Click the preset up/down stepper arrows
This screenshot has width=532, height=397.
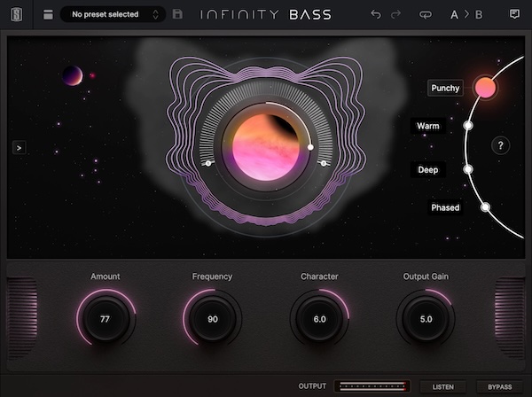point(156,14)
